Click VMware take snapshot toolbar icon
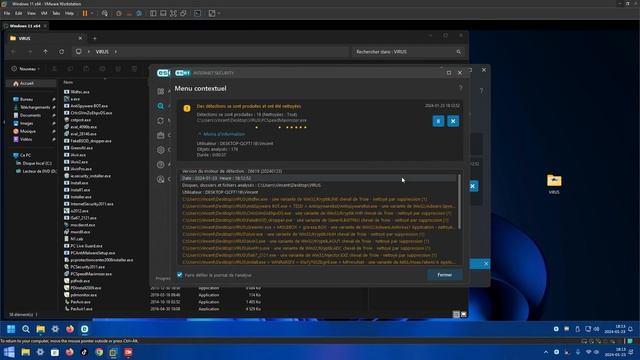 click(x=119, y=13)
